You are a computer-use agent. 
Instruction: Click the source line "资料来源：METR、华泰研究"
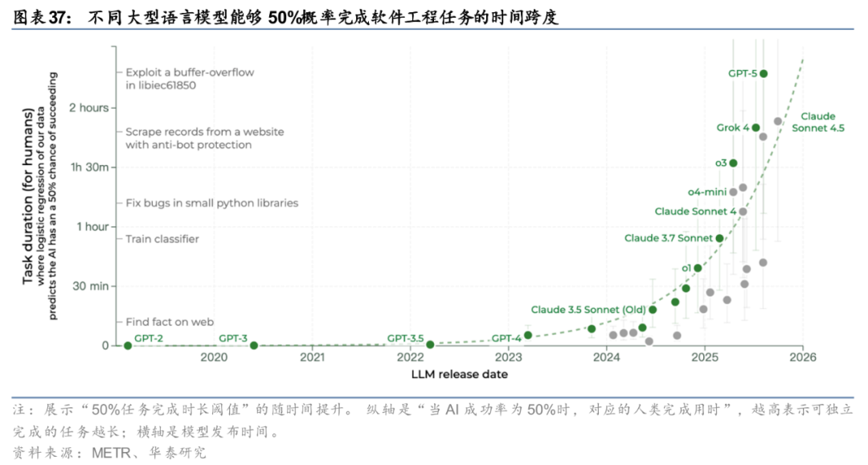[x=109, y=452]
